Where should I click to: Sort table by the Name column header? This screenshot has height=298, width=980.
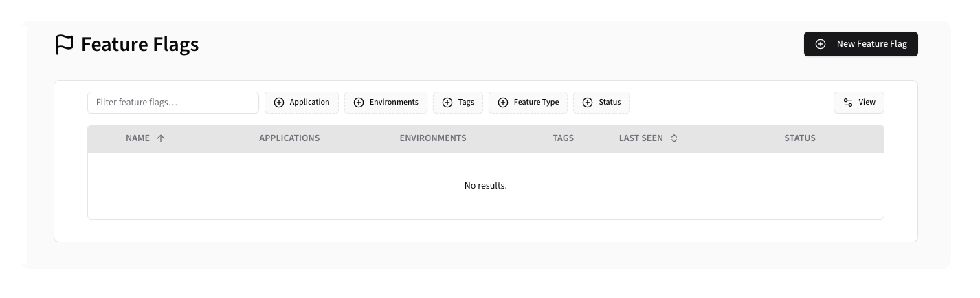138,138
